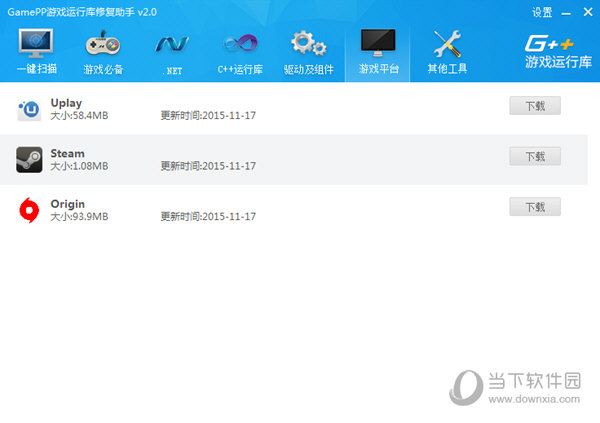
Task: Open the 设置 settings menu
Action: pyautogui.click(x=542, y=12)
